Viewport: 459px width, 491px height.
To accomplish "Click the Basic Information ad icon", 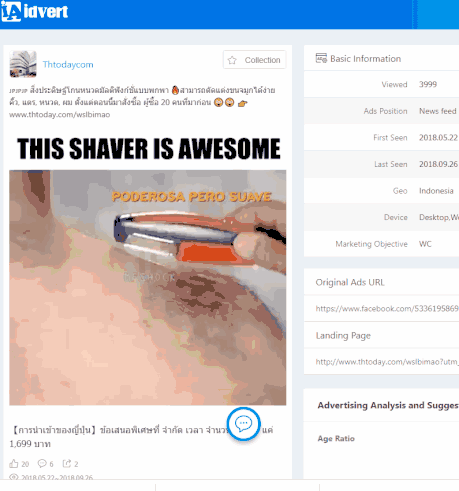I will point(321,58).
